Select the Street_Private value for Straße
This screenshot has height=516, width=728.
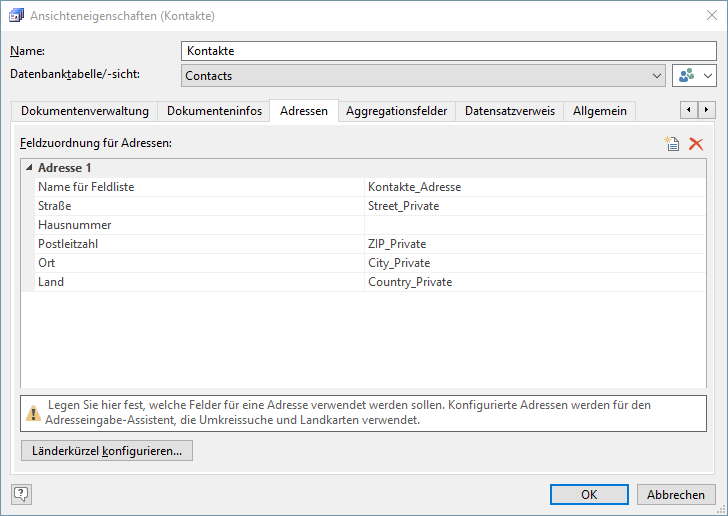pos(535,206)
